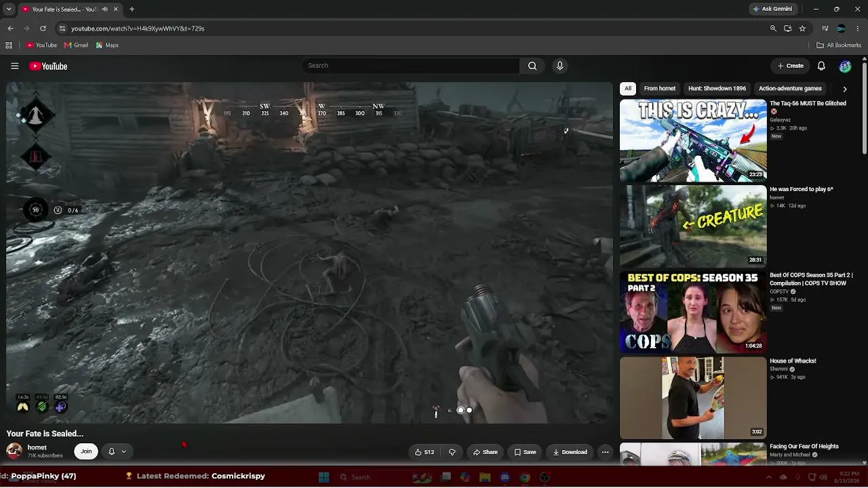
Task: Open the YouTube guide hamburger menu
Action: [14, 66]
